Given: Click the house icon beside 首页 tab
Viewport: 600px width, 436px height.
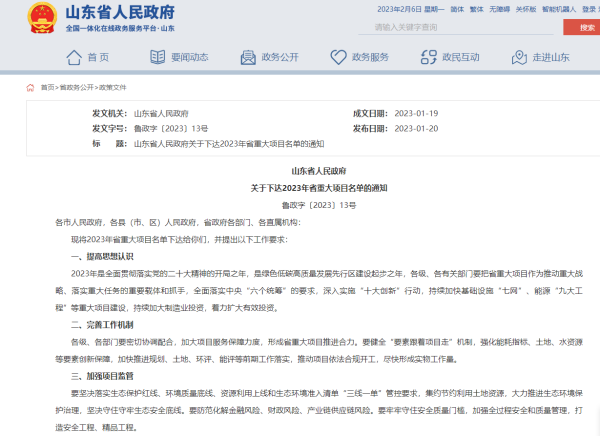Looking at the screenshot, I should point(72,57).
